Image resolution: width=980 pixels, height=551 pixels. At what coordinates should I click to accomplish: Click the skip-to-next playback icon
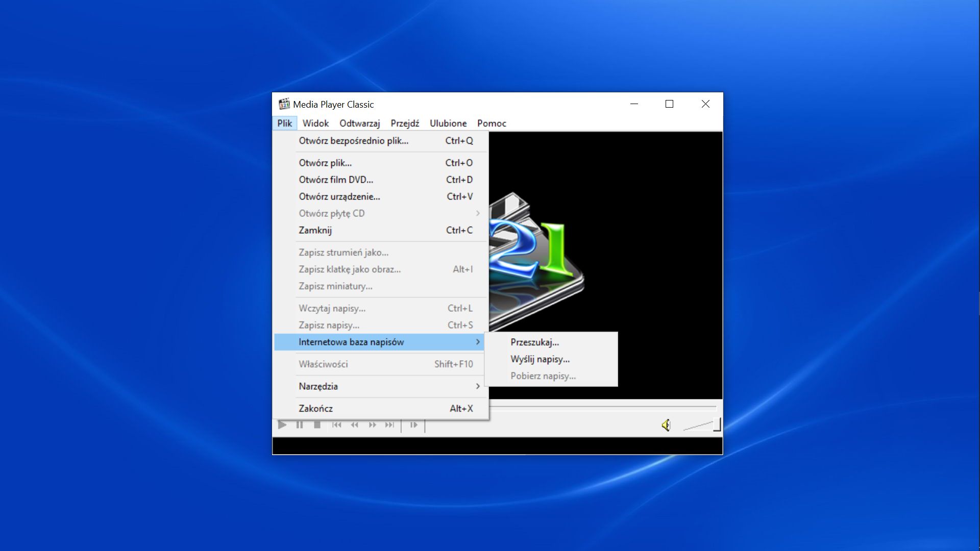[x=389, y=424]
